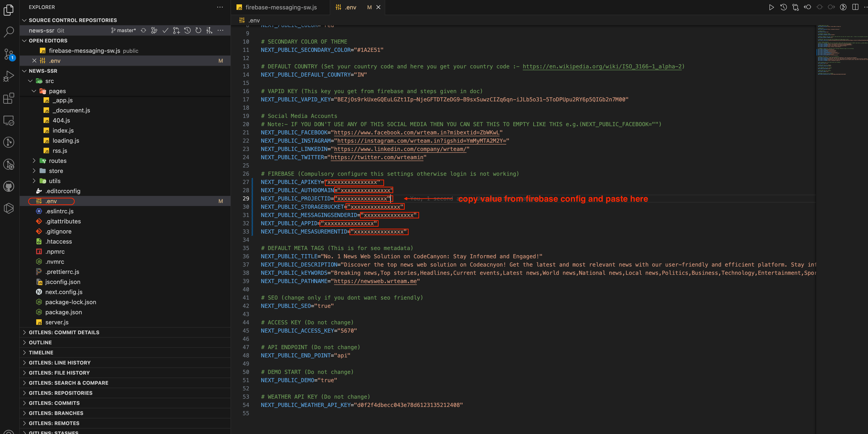Open the Wikipedia ISO_3166 link
The width and height of the screenshot is (868, 434).
(602, 67)
